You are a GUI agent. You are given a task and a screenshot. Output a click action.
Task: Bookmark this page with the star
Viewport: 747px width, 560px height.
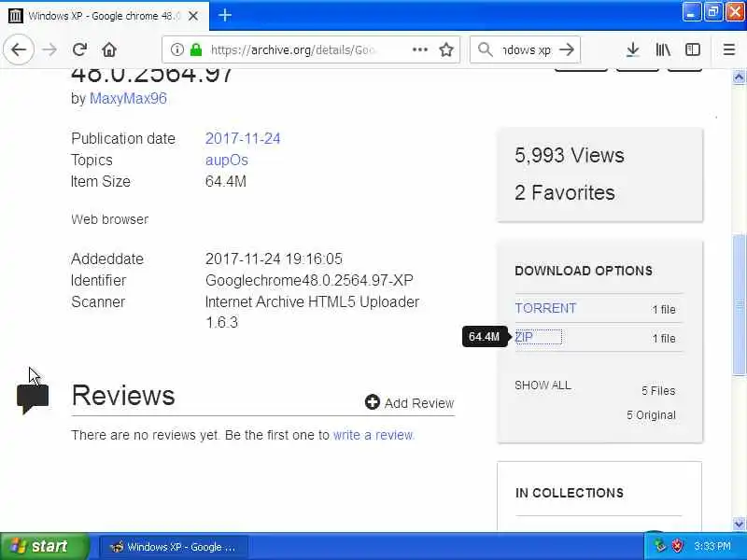446,49
